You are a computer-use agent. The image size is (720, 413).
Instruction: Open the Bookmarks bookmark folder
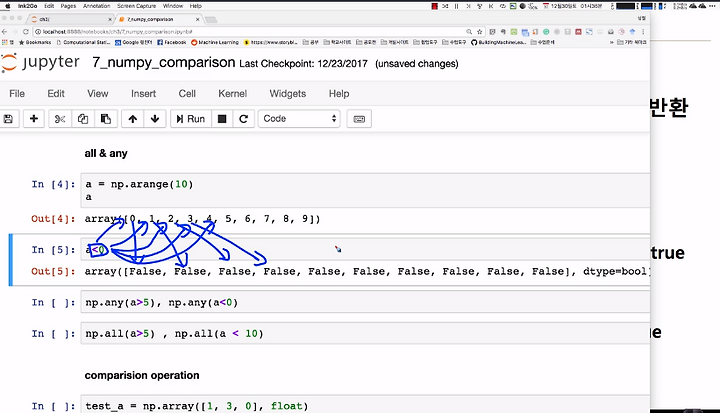pyautogui.click(x=35, y=42)
